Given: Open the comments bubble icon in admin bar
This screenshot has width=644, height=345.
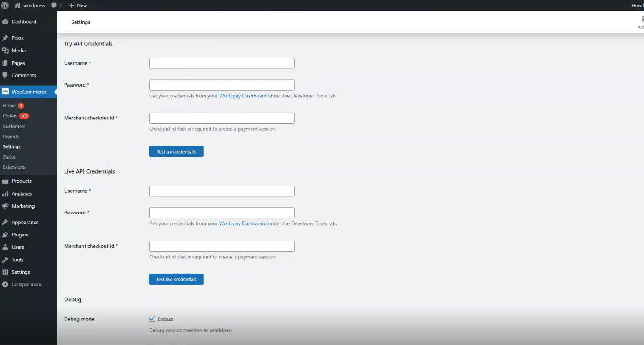Looking at the screenshot, I should click(x=54, y=5).
